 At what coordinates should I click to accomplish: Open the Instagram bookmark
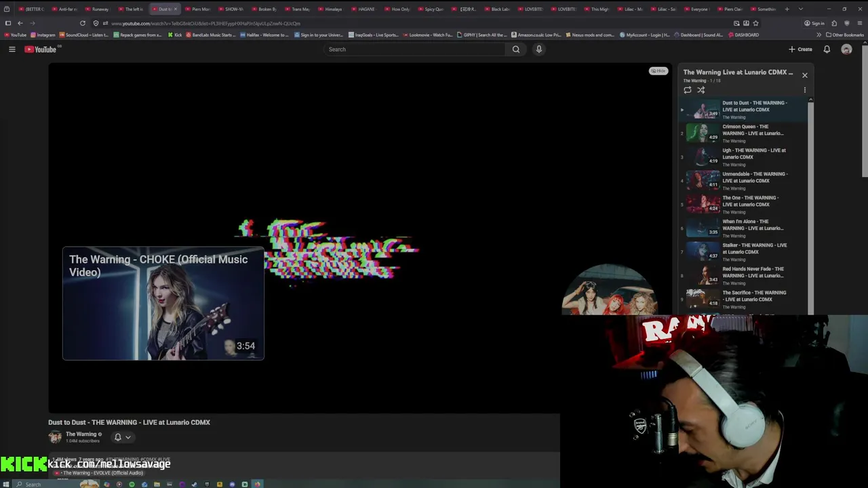[43, 35]
